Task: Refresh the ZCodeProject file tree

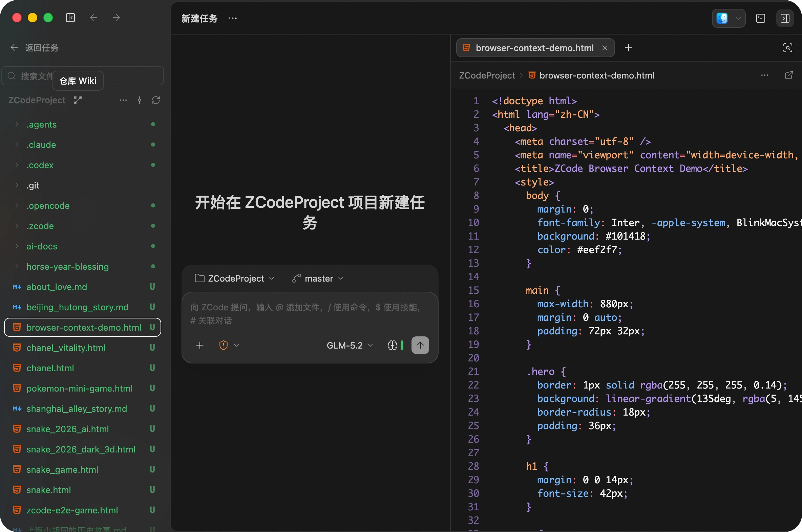Action: coord(156,100)
